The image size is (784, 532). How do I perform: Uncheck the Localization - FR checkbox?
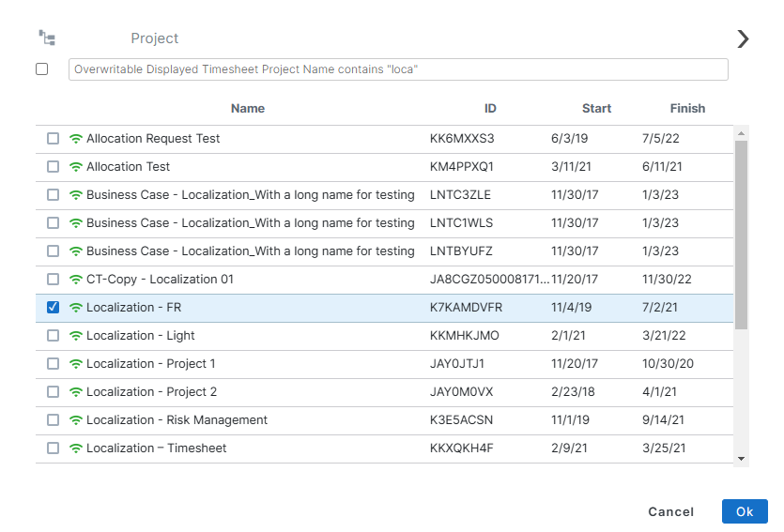point(54,308)
